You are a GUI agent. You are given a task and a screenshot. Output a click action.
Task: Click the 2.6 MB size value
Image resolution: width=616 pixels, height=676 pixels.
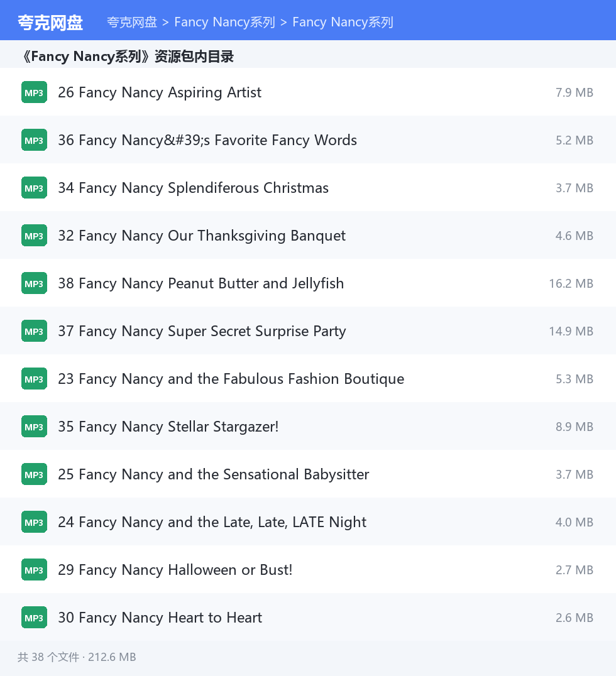574,618
